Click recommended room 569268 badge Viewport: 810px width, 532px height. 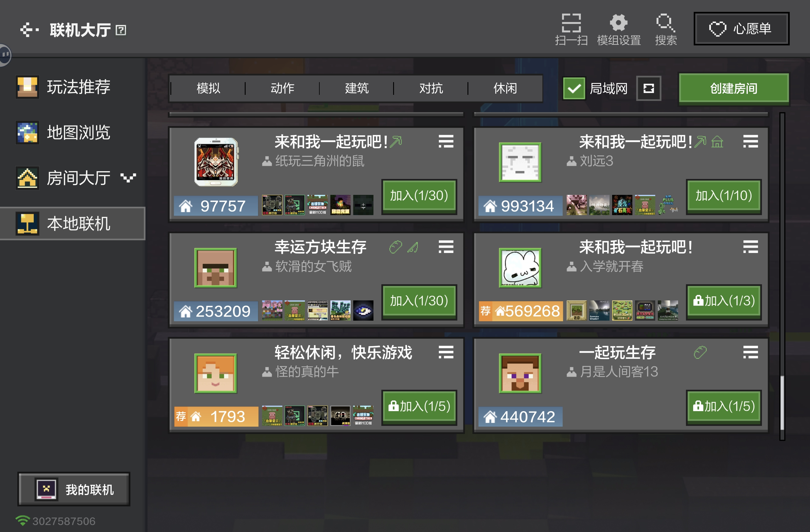(520, 311)
